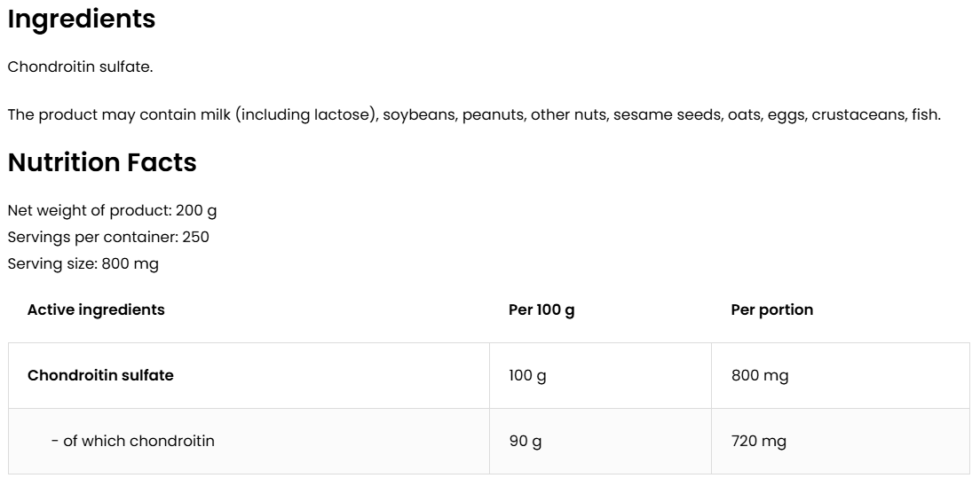Viewport: 980px width, 486px height.
Task: Click the Per portion column header
Action: (x=771, y=310)
